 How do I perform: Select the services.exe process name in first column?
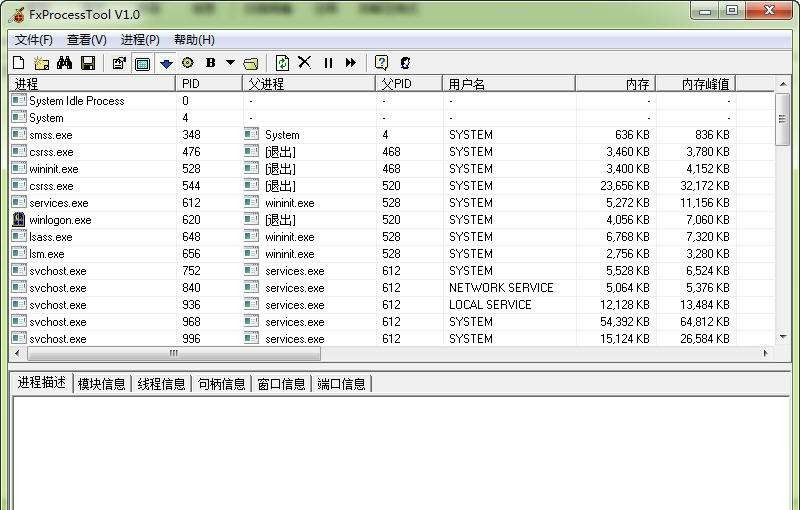59,203
